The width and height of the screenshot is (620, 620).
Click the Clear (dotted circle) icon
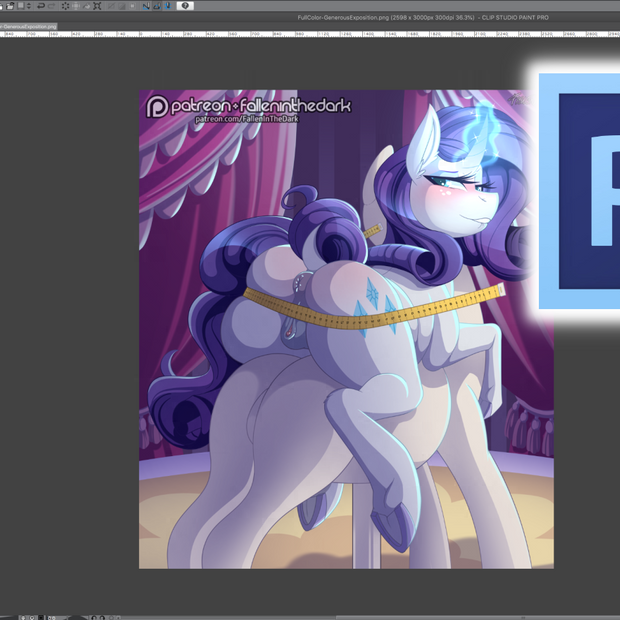66,6
